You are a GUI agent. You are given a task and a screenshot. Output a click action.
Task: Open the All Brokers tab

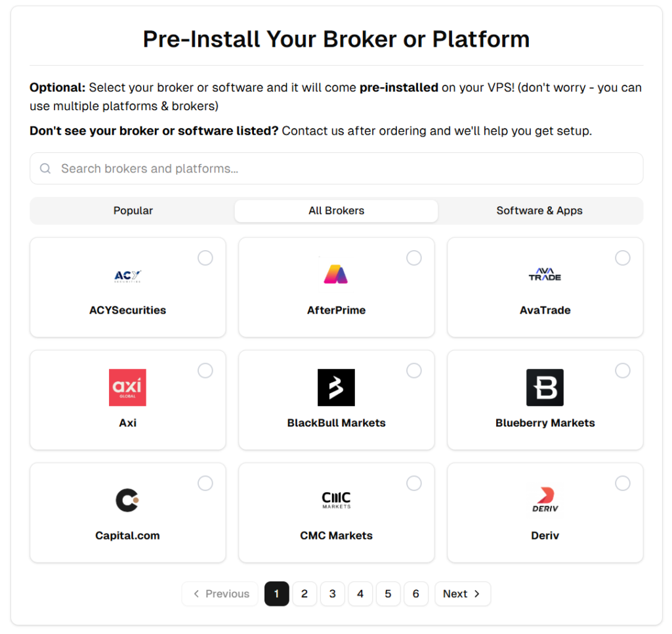(x=336, y=211)
